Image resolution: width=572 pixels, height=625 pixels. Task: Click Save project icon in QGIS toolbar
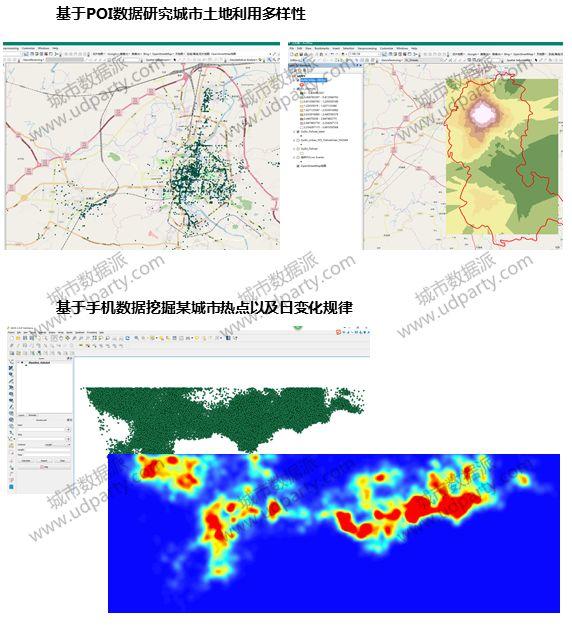pos(25,338)
